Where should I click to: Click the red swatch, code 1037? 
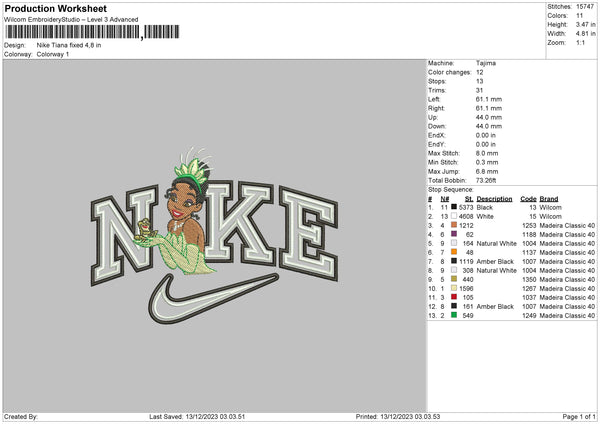pos(454,297)
